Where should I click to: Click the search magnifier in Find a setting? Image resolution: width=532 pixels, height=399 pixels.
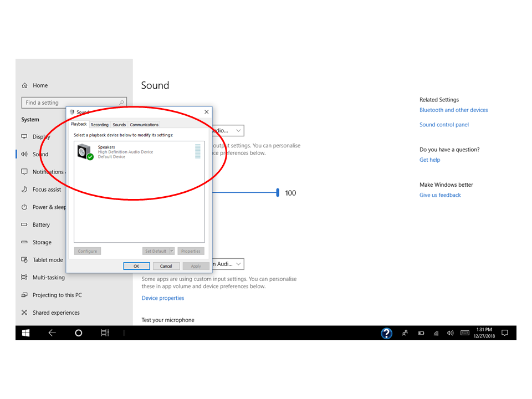point(121,103)
